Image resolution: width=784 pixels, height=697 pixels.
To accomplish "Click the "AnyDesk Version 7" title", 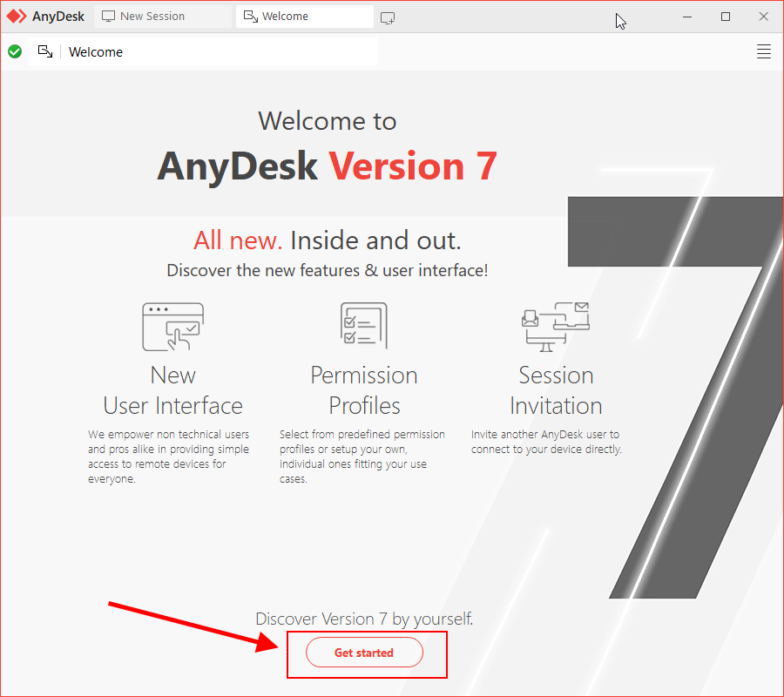I will [327, 166].
